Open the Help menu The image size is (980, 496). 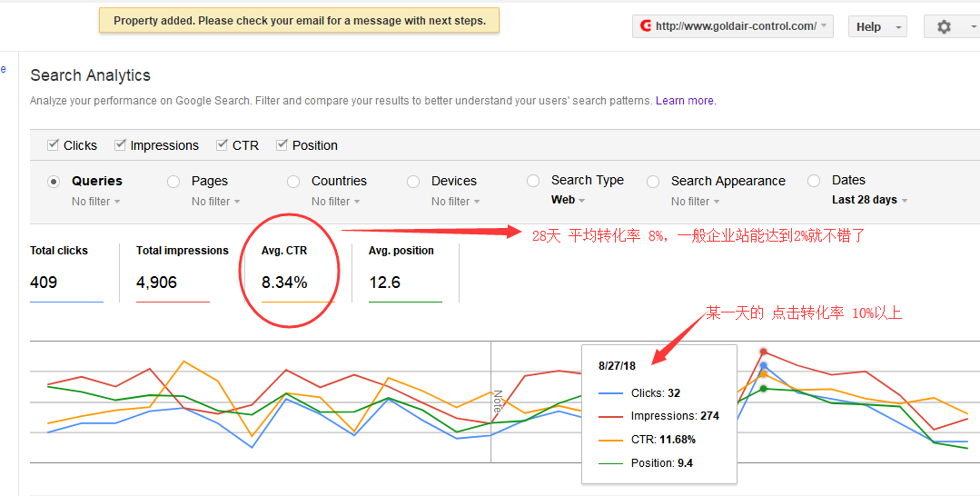[x=876, y=27]
